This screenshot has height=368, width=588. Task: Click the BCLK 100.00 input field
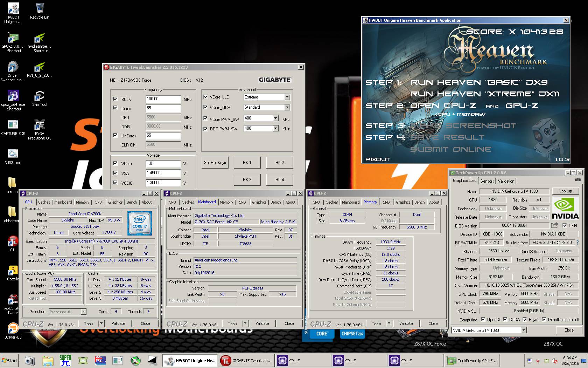tap(163, 99)
